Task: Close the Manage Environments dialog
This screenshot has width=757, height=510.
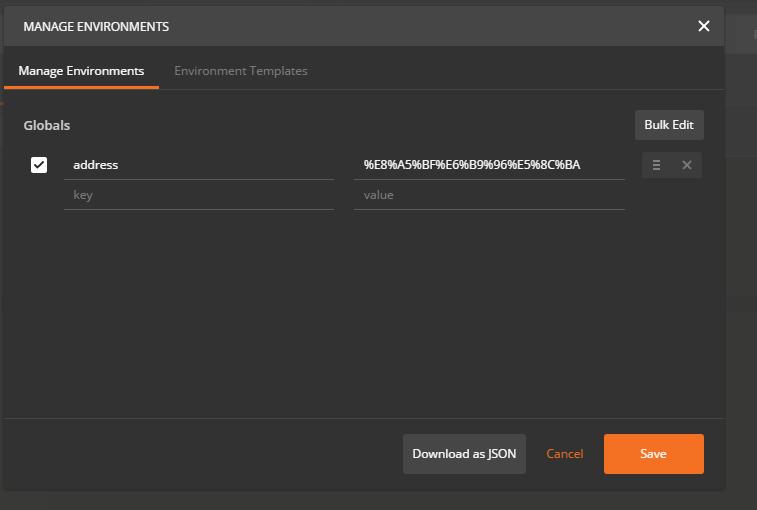Action: [x=703, y=26]
